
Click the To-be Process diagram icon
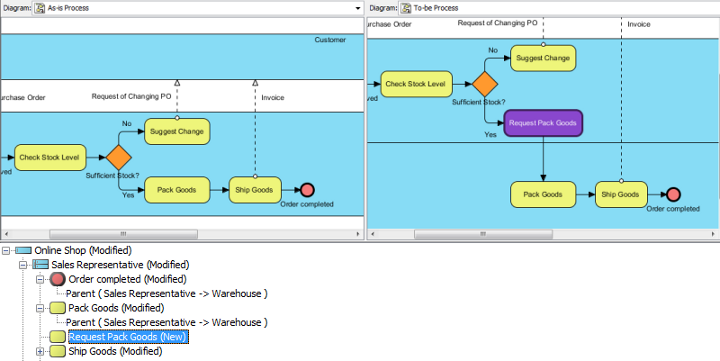[x=406, y=8]
